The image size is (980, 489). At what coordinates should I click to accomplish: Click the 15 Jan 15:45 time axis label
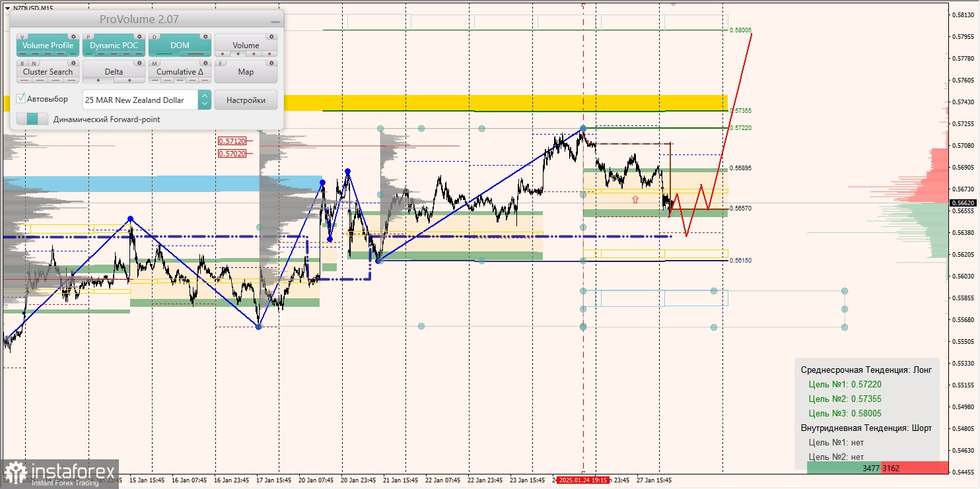pos(146,480)
